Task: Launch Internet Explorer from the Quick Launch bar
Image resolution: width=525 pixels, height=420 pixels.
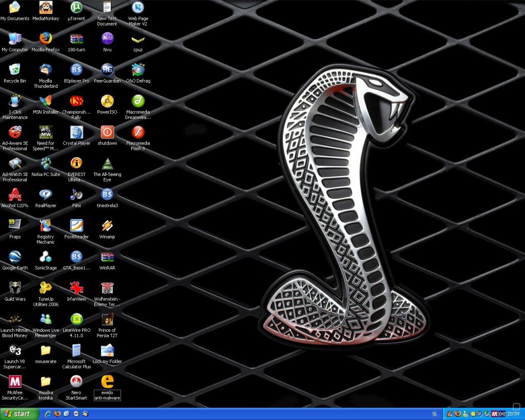Action: [x=48, y=414]
